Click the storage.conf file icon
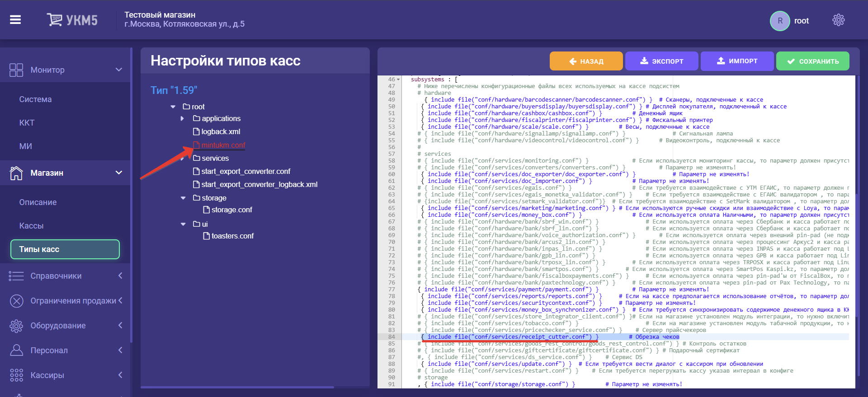The height and width of the screenshot is (397, 868). click(206, 210)
